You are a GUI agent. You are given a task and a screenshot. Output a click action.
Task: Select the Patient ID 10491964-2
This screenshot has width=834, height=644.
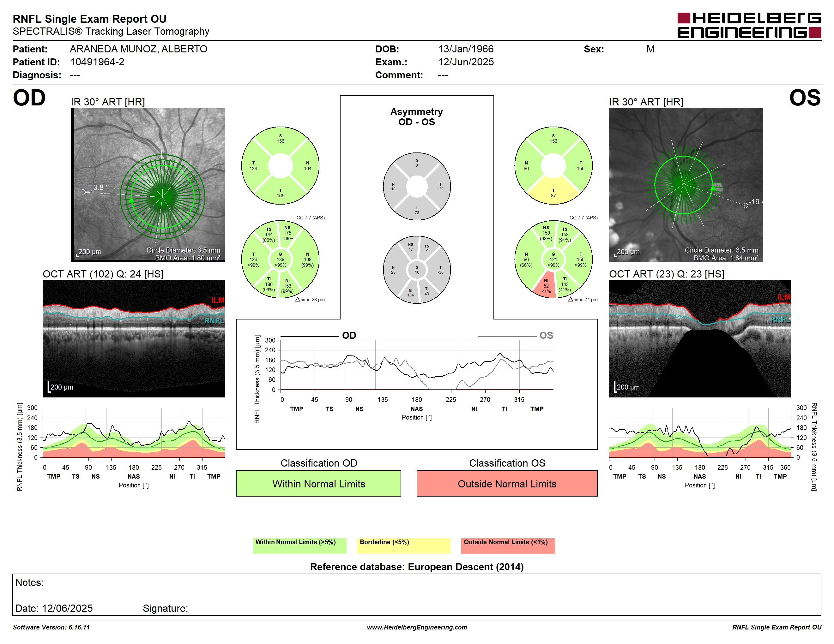pos(97,62)
